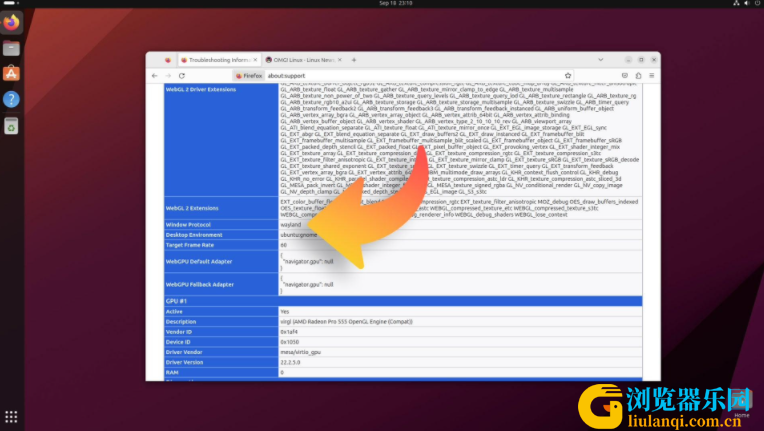
Task: Close the OMG! Linux tab
Action: 340,60
